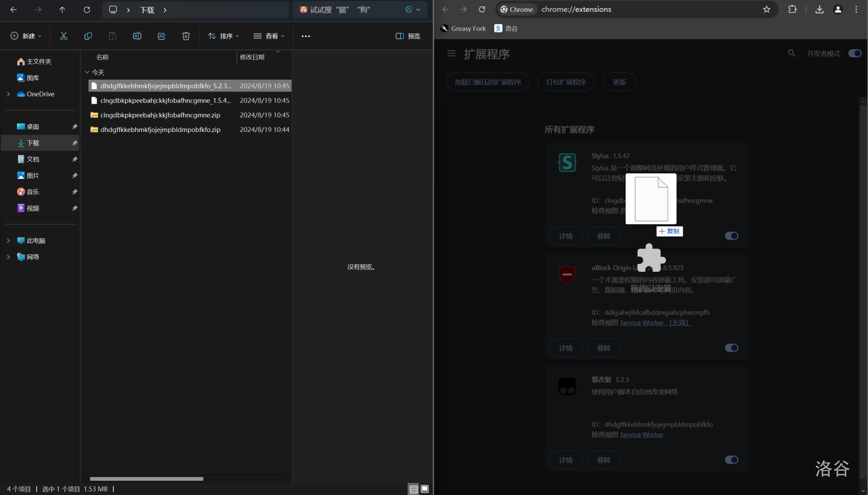Click the Delete trash icon in Explorer toolbar

(x=186, y=36)
